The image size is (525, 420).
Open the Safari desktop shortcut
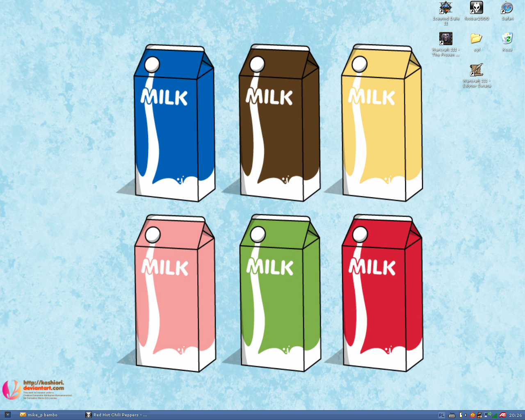click(x=507, y=8)
